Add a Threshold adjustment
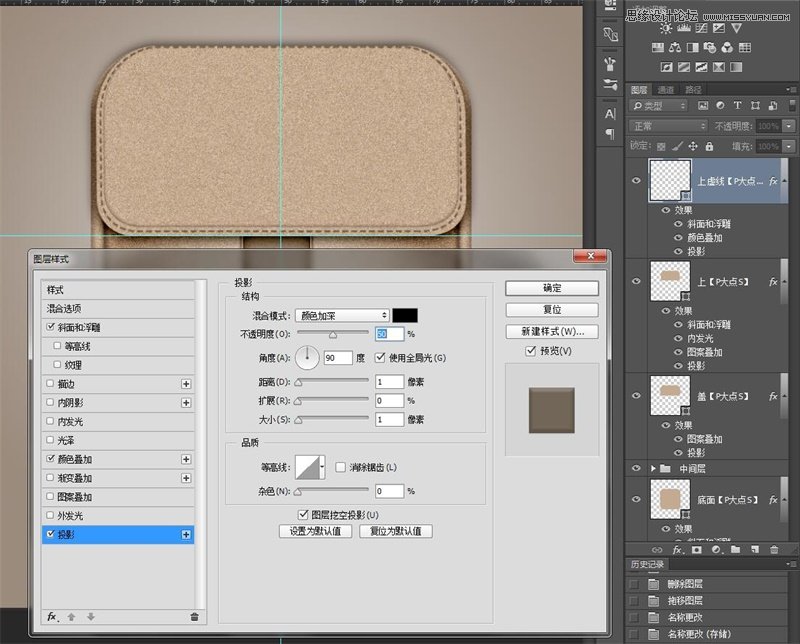The image size is (800, 644). [701, 67]
